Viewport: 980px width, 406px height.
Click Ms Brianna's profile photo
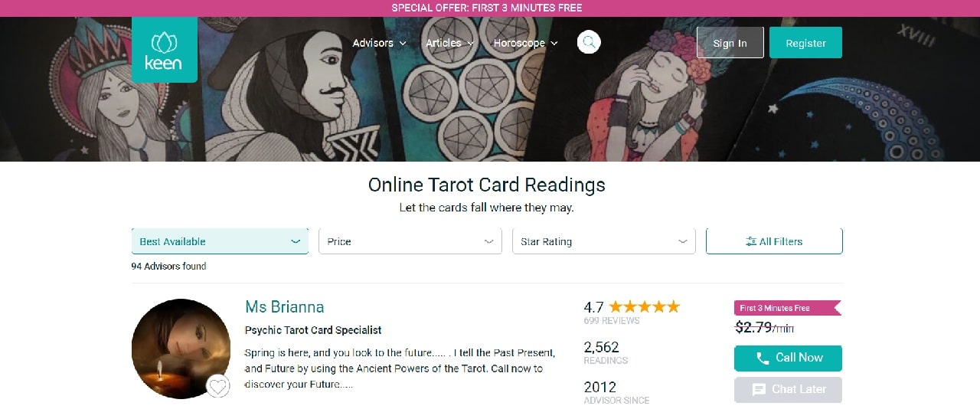point(181,348)
